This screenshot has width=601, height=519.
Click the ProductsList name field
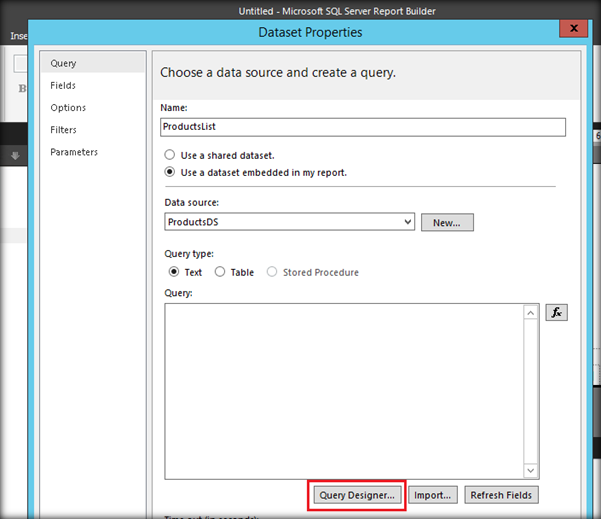coord(363,127)
